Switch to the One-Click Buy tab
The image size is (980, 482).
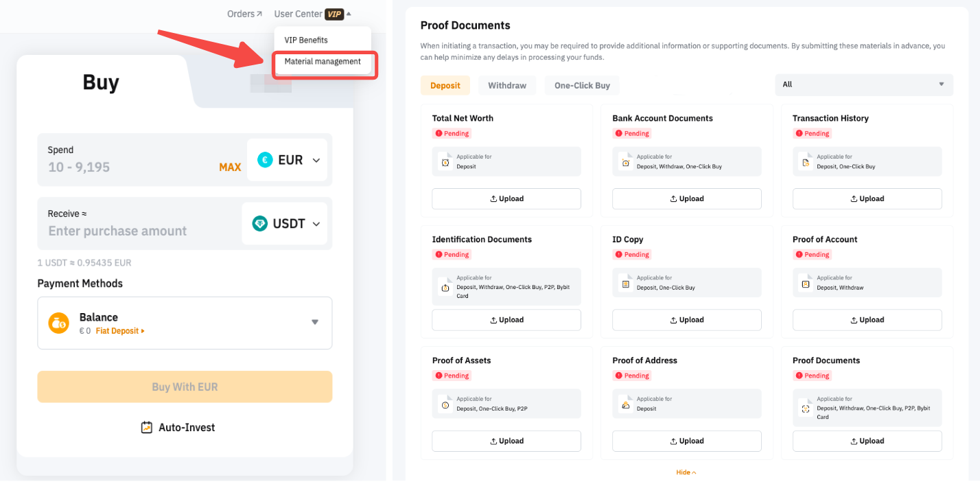click(582, 86)
